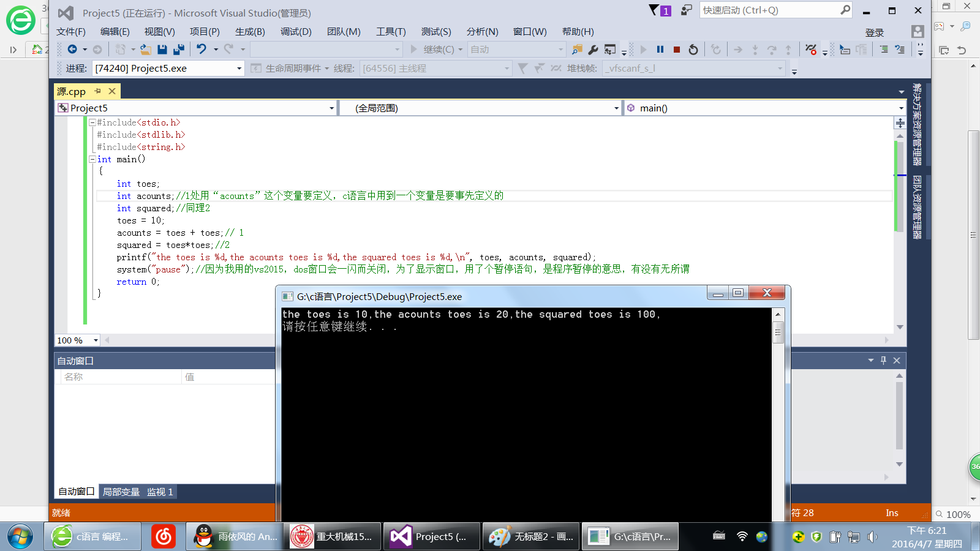Open the main() member dropdown
The width and height of the screenshot is (980, 551).
901,108
